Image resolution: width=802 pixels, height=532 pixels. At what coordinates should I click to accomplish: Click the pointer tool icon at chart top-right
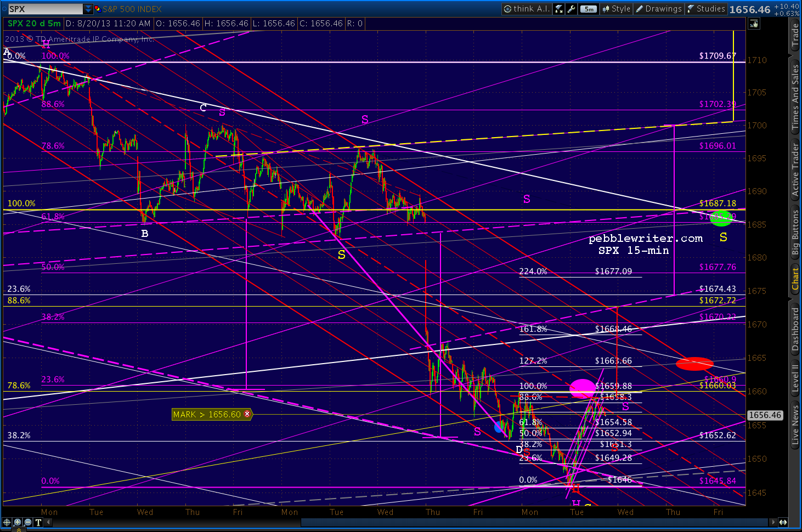pyautogui.click(x=754, y=24)
